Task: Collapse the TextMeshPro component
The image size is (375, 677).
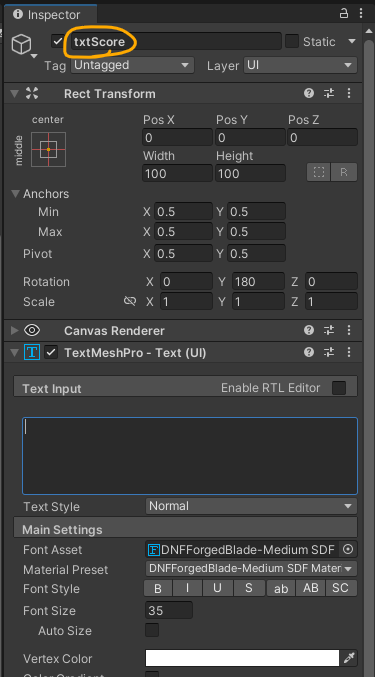Action: point(15,353)
